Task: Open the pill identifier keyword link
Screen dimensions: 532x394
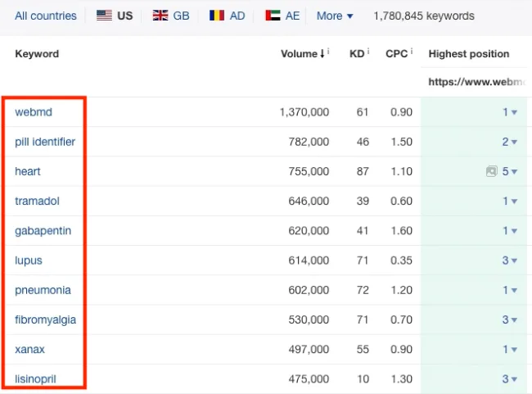Action: tap(45, 141)
